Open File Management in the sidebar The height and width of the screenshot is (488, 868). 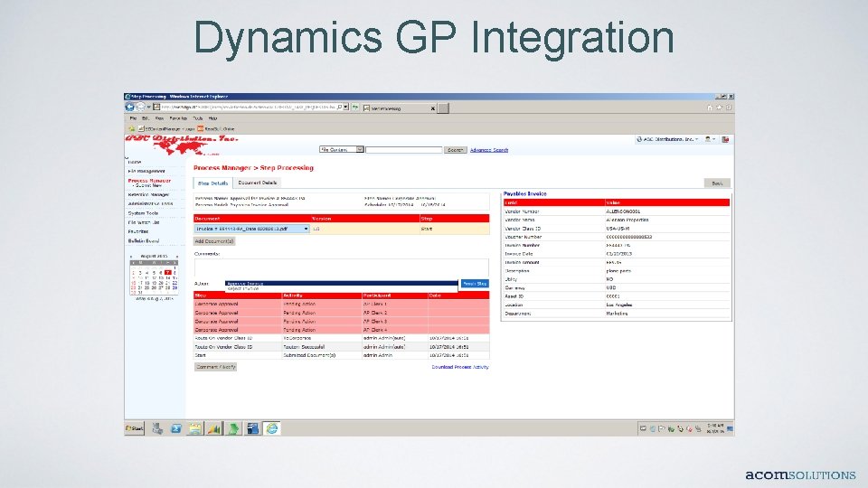(146, 172)
